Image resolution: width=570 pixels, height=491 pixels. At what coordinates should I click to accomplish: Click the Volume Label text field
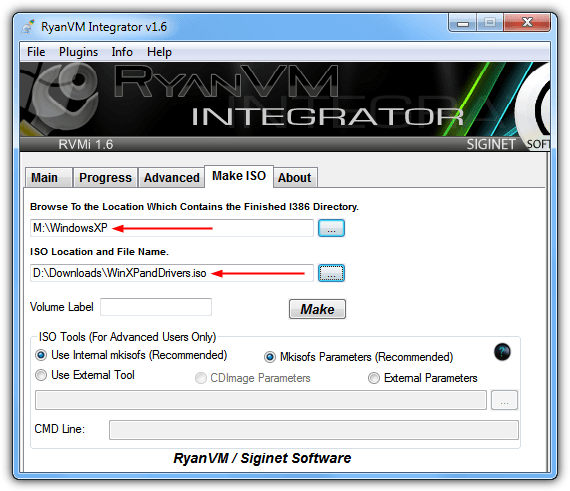pos(156,307)
